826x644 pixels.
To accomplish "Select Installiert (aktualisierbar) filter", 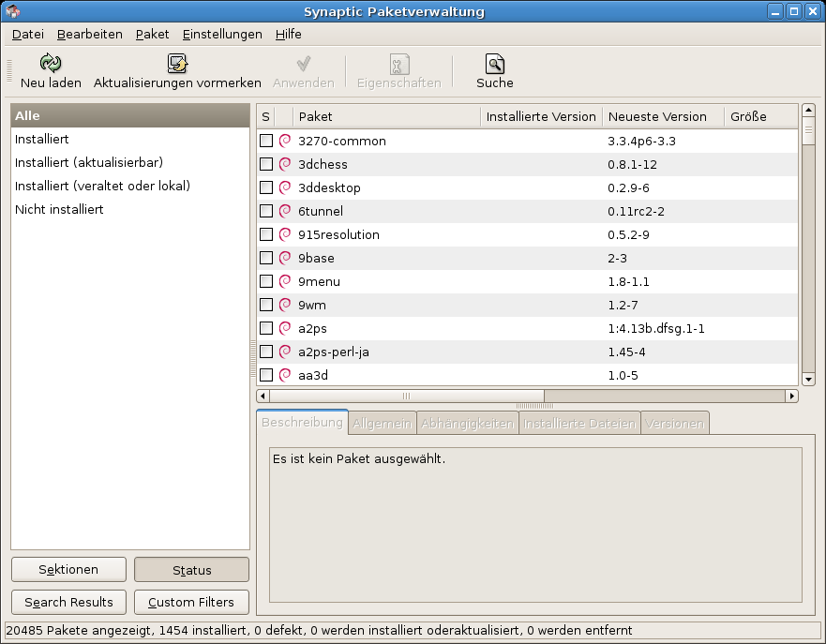I will 130,162.
